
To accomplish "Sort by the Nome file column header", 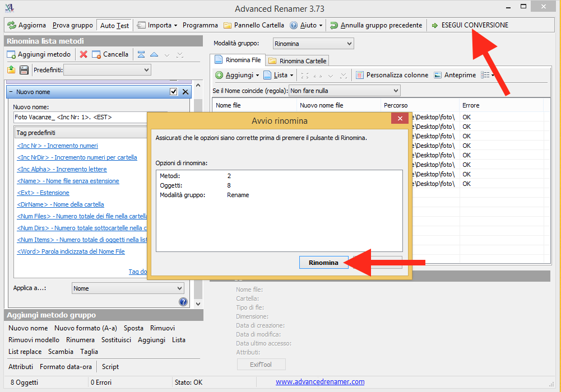I will click(x=255, y=105).
